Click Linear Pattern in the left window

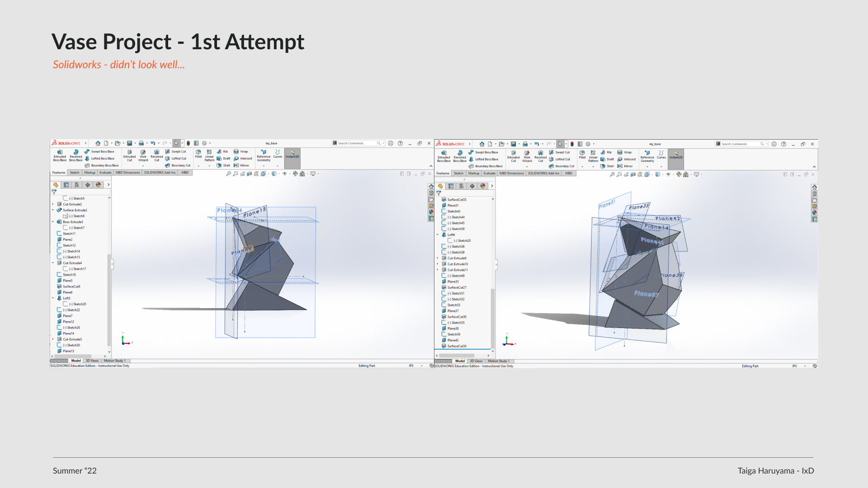coord(209,155)
